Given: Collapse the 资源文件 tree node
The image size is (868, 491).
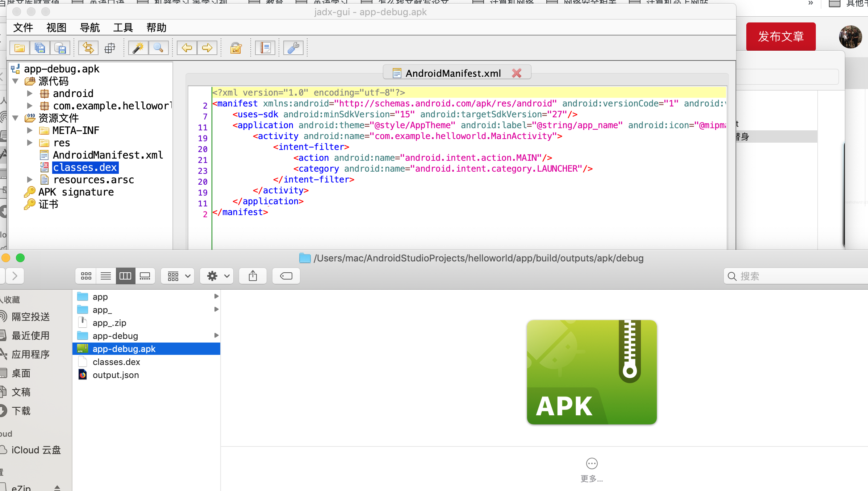Looking at the screenshot, I should [x=16, y=118].
